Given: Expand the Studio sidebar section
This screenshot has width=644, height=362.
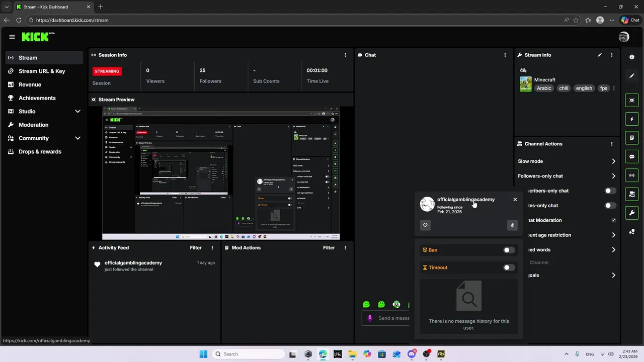Looking at the screenshot, I should pyautogui.click(x=77, y=111).
